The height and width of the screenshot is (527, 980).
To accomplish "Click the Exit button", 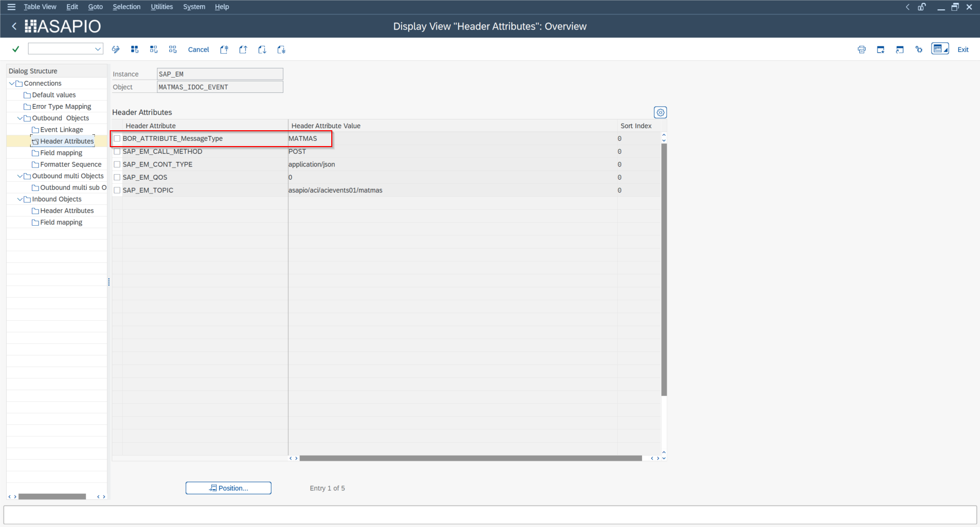I will click(963, 50).
